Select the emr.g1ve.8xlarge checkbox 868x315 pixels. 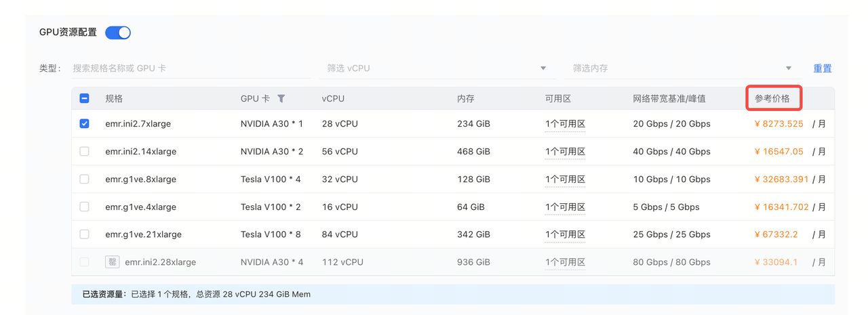click(85, 180)
